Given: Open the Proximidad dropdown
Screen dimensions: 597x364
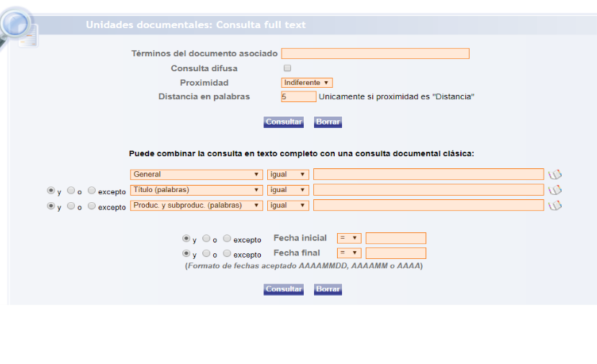Looking at the screenshot, I should [307, 83].
